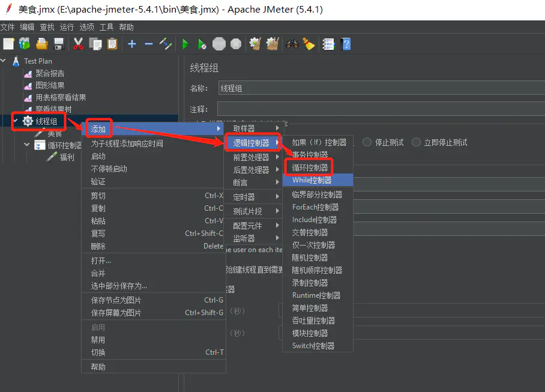Click the Open file folder icon
The image size is (545, 392).
click(41, 44)
